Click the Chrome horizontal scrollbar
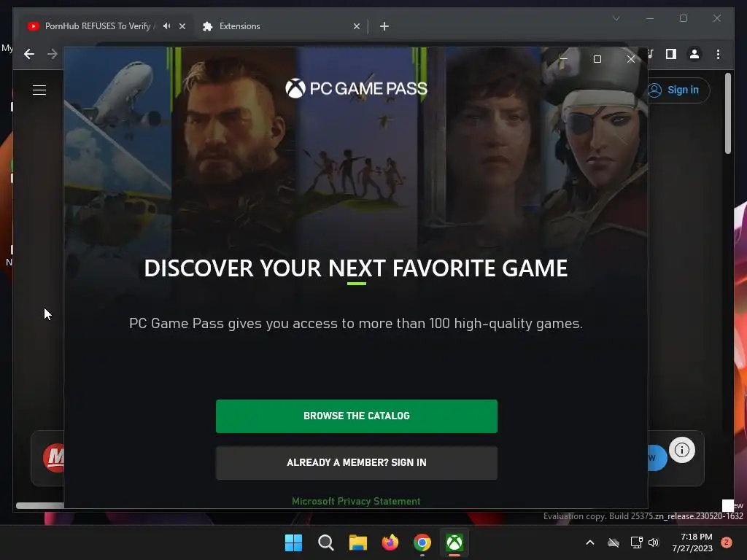Image resolution: width=747 pixels, height=560 pixels. click(40, 505)
